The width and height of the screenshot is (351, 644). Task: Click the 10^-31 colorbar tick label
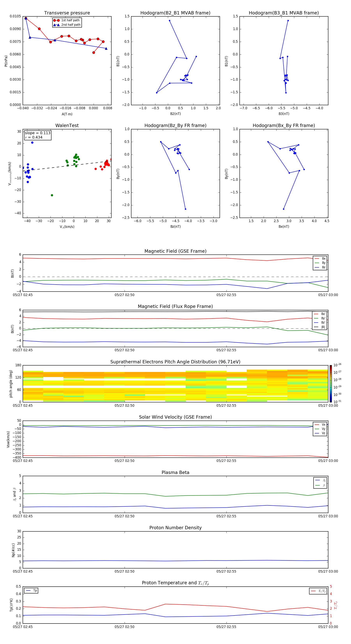click(337, 402)
